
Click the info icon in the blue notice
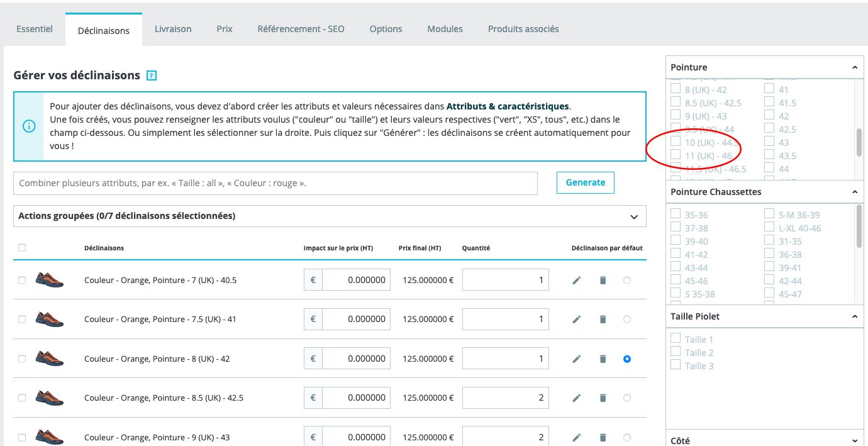29,126
